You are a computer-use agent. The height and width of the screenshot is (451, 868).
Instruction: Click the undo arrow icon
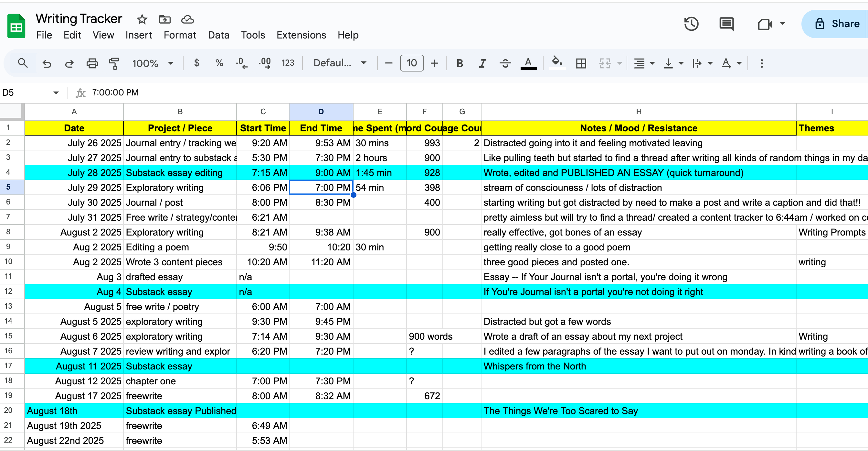(47, 63)
